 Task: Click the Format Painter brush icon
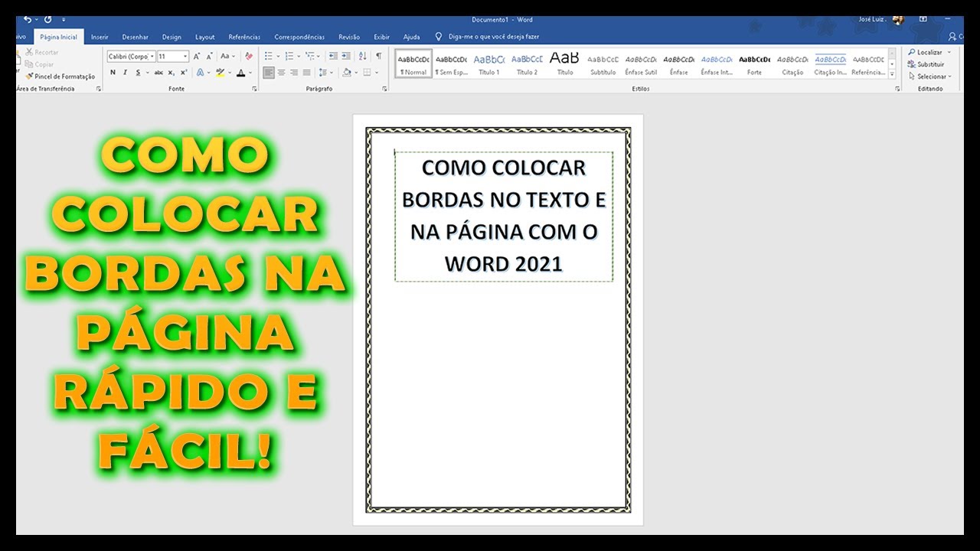point(29,77)
